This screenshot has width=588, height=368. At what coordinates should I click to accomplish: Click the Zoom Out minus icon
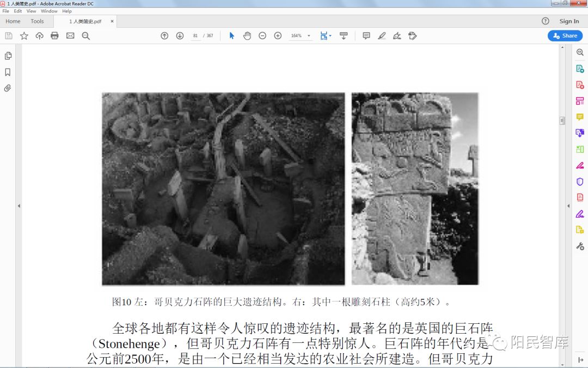[262, 36]
